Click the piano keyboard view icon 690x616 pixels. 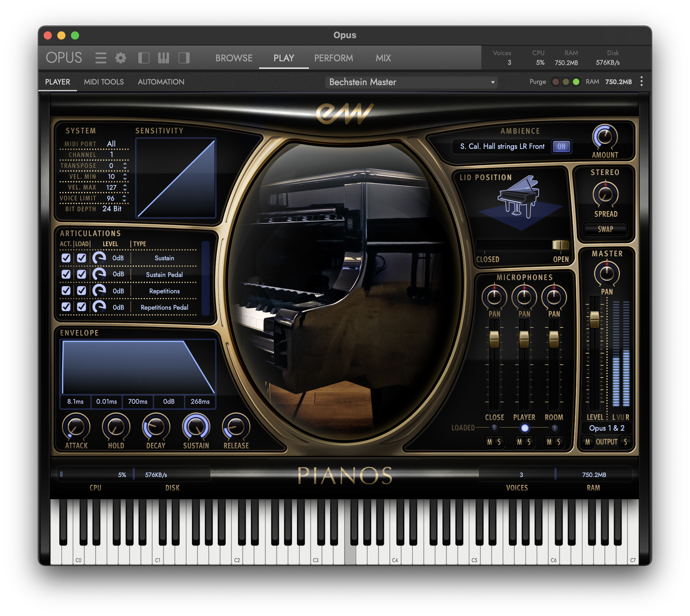click(163, 58)
